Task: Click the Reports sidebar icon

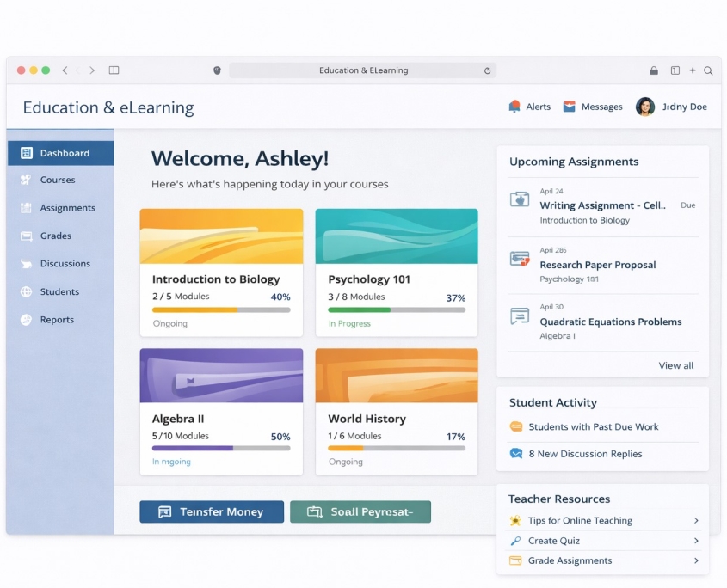Action: coord(26,320)
